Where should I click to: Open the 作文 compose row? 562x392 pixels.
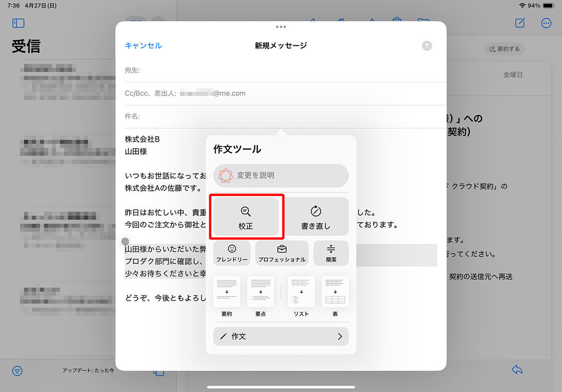[x=281, y=336]
